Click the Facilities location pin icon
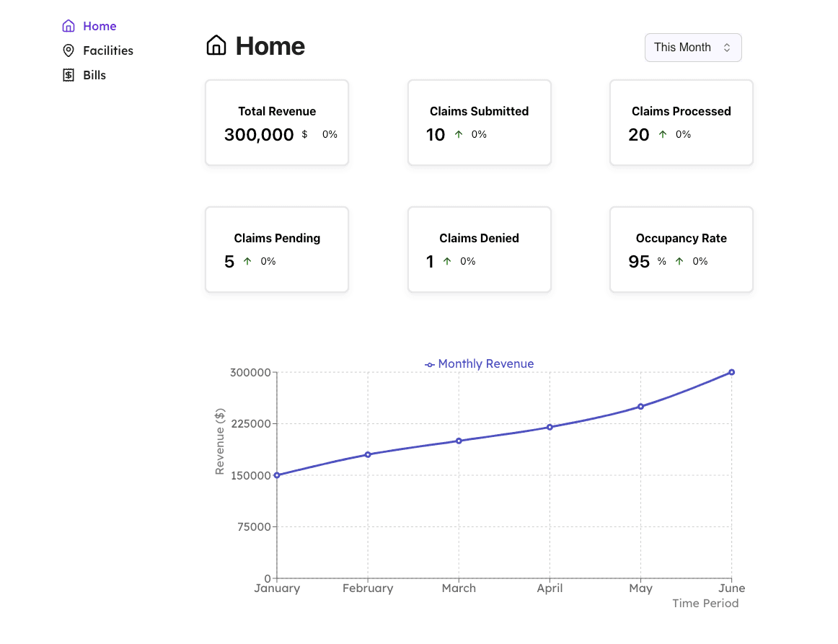The height and width of the screenshot is (644, 838). click(69, 50)
